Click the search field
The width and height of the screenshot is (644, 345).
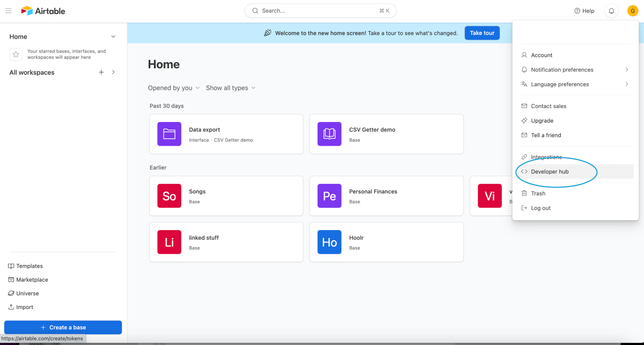[x=320, y=10]
